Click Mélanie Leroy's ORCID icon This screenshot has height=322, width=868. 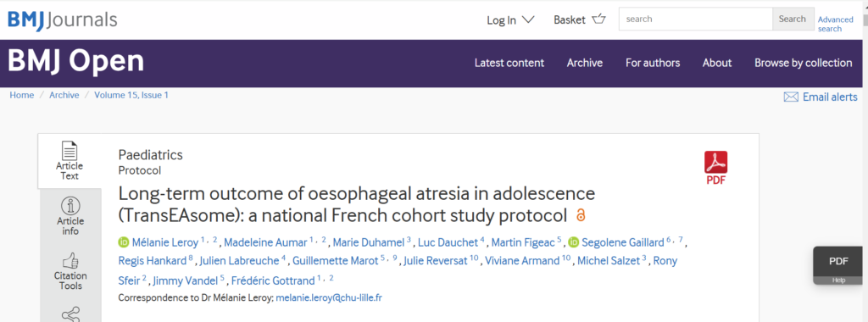pos(124,241)
